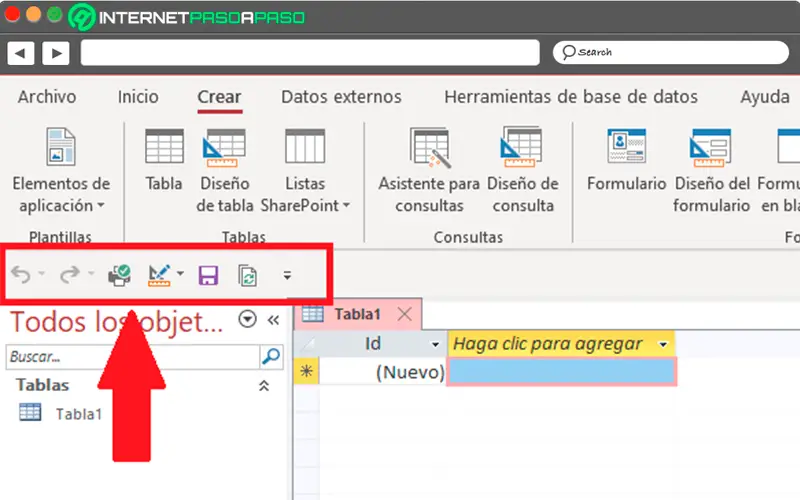The height and width of the screenshot is (500, 800).
Task: Open Ayuda ribbon tab
Action: pos(765,96)
